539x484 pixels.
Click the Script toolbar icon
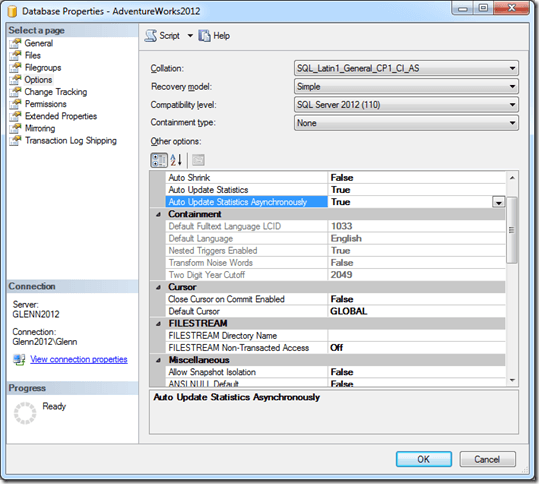coord(151,36)
